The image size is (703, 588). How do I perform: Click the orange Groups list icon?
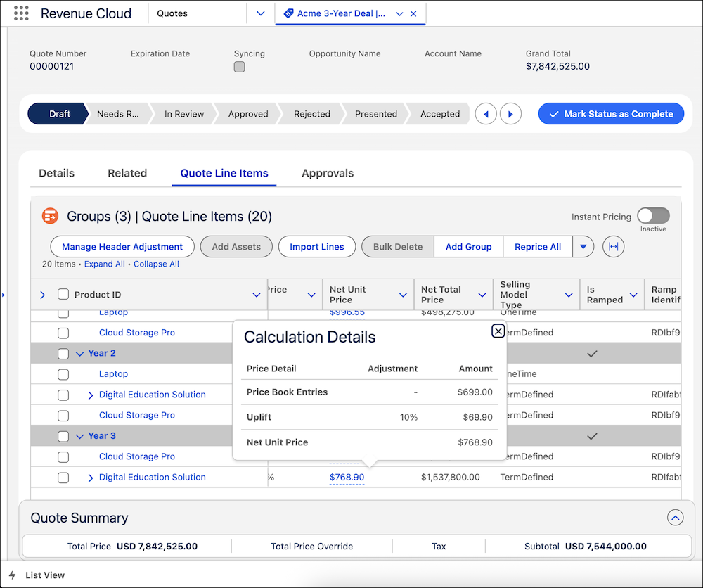pyautogui.click(x=50, y=216)
